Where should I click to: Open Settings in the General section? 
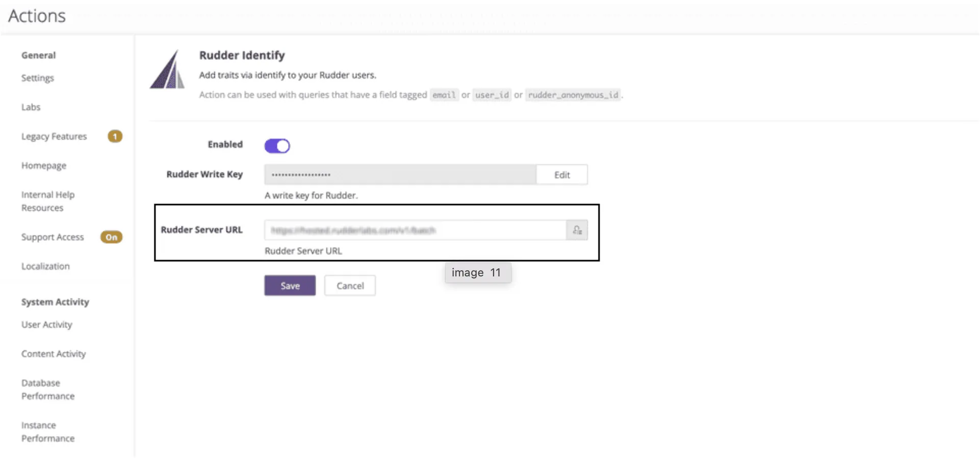click(38, 78)
